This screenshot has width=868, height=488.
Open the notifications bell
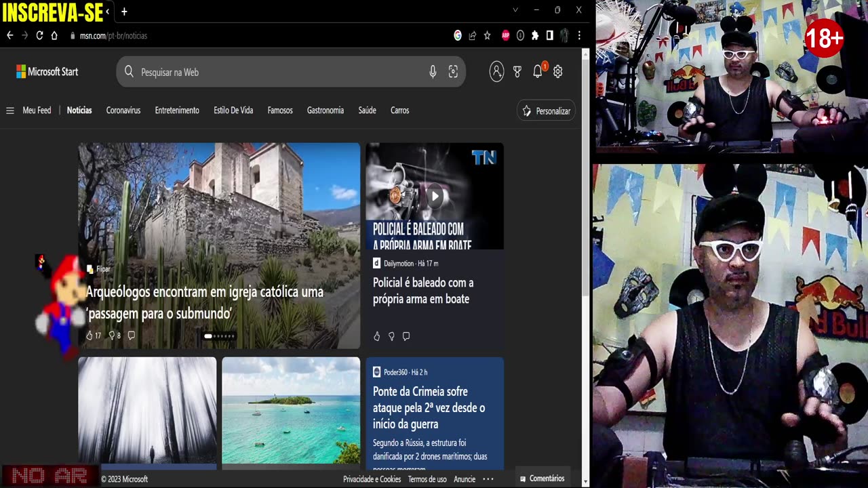tap(538, 71)
